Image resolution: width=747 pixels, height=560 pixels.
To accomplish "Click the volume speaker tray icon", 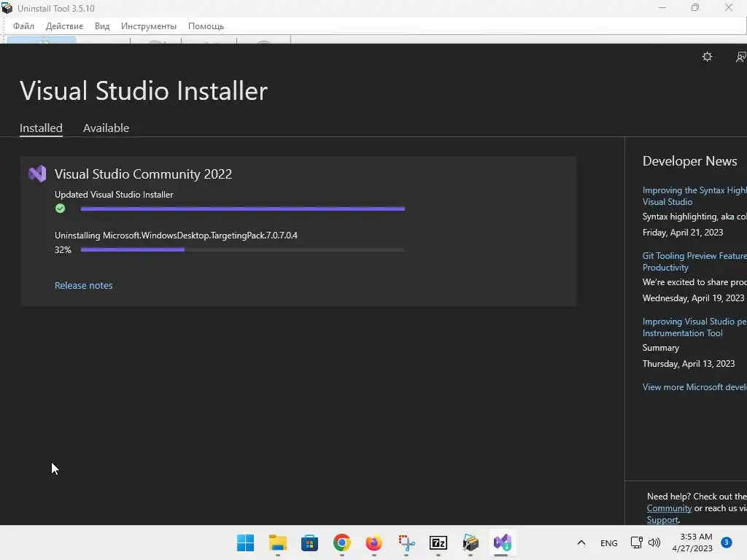I will point(654,542).
